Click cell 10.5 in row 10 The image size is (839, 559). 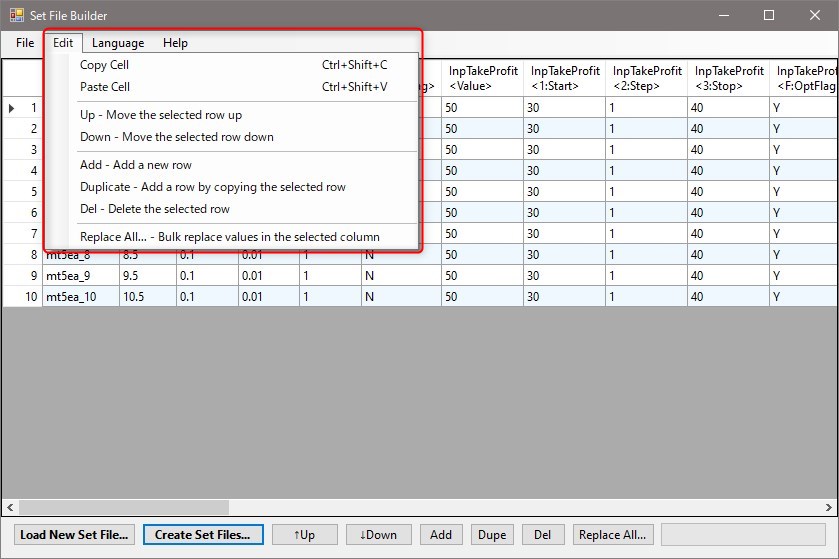point(148,296)
